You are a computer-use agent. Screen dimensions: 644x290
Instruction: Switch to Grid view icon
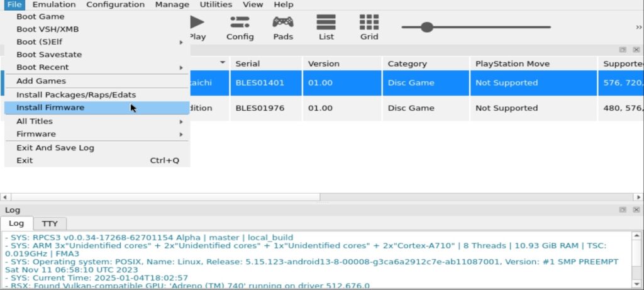click(369, 27)
